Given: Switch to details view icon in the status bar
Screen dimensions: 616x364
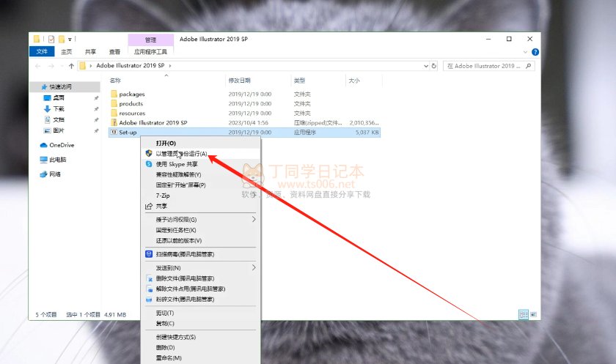Looking at the screenshot, I should pos(524,315).
